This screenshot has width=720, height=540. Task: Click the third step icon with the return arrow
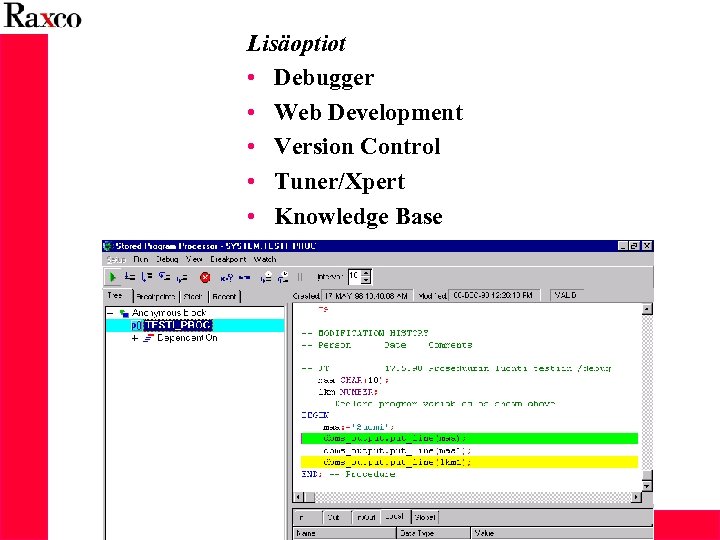click(164, 276)
